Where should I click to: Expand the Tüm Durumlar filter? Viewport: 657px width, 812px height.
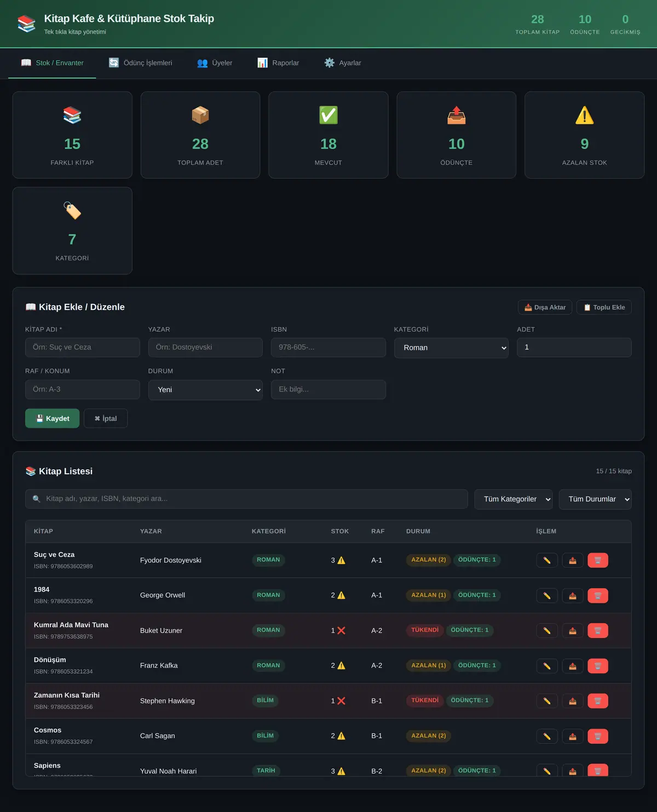click(595, 499)
